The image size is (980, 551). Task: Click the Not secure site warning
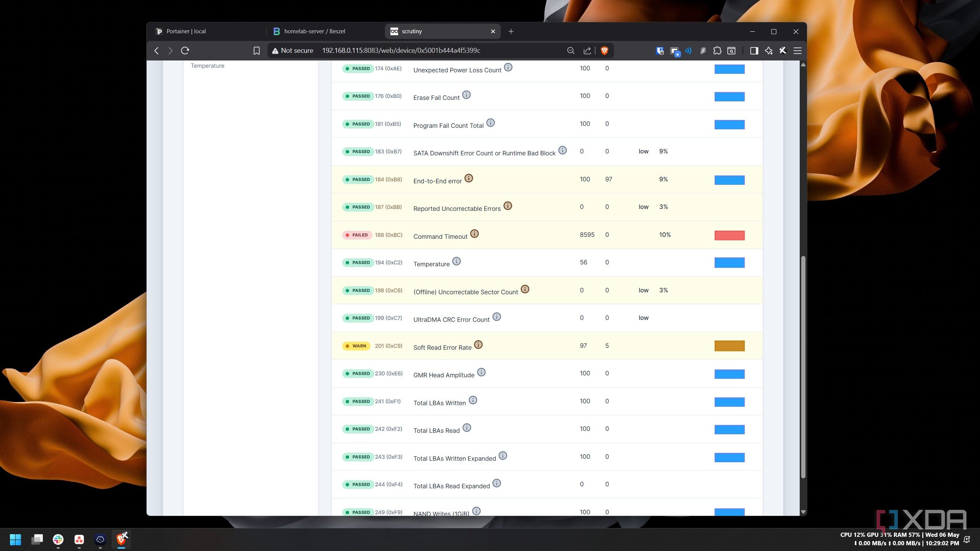pos(292,51)
